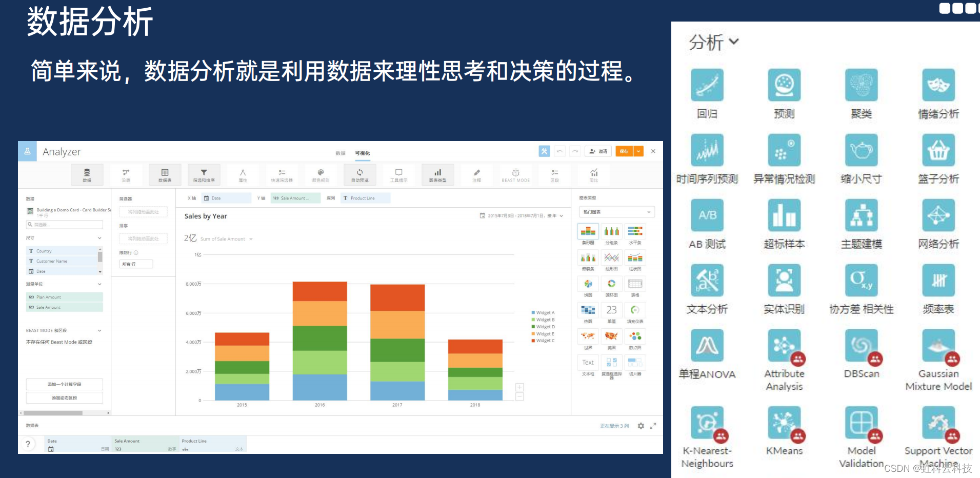Open the 所有行 limit rows dropdown
Image resolution: width=980 pixels, height=478 pixels.
136,264
